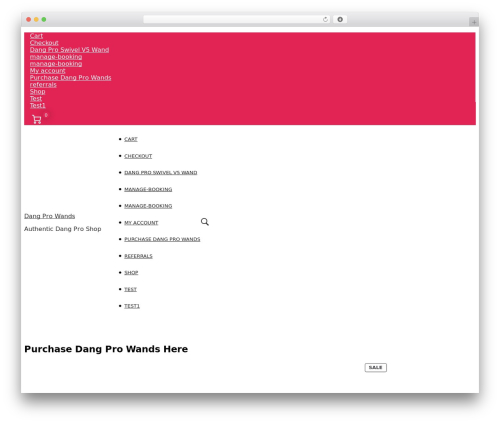Click Authentic Dang Pro Shop tagline

tap(63, 229)
